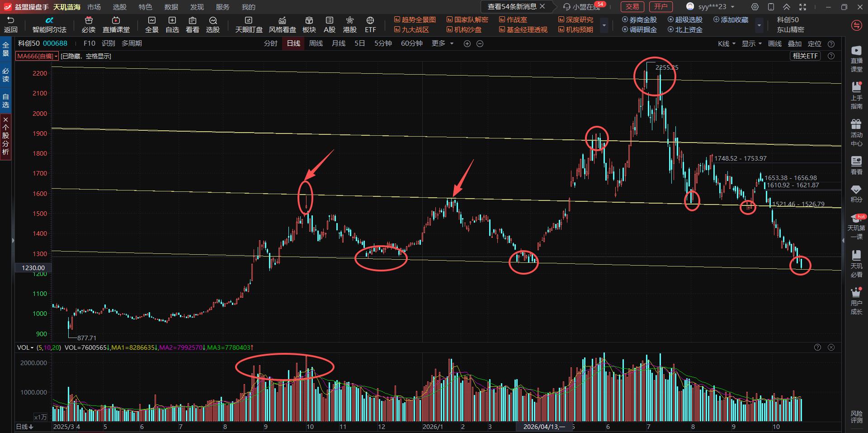
Task: Open the 选股 stock picker
Action: click(213, 24)
